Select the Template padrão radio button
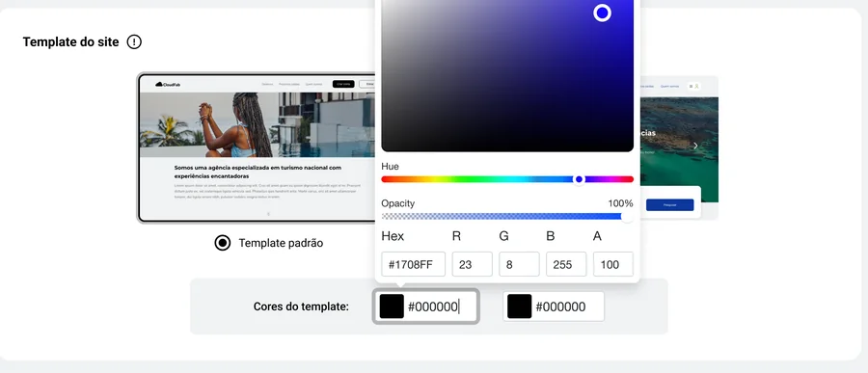Image resolution: width=868 pixels, height=373 pixels. 223,242
